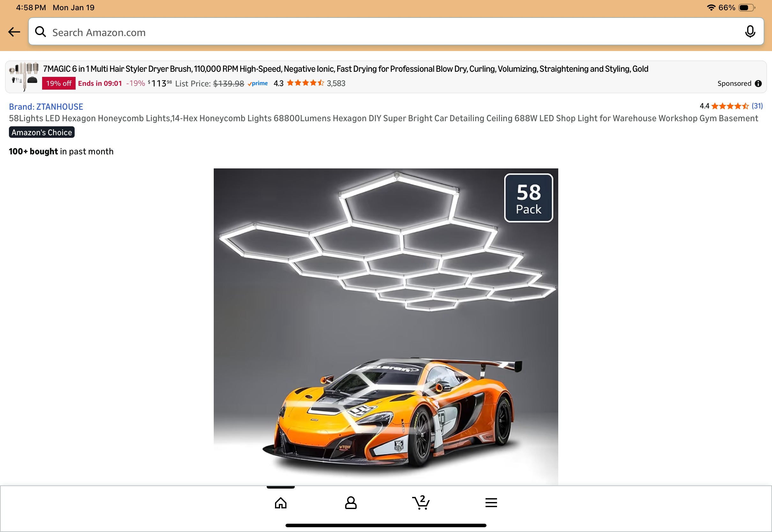Tap the hexagon lights product image
772x532 pixels.
386,327
